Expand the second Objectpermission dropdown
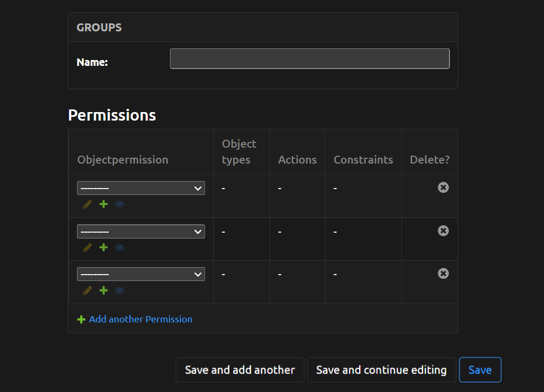The width and height of the screenshot is (544, 392). [141, 232]
